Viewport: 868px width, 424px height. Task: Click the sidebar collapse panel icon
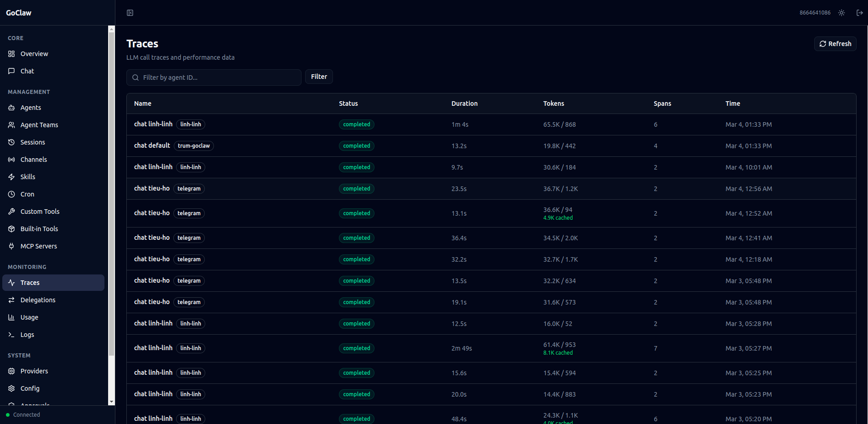130,13
